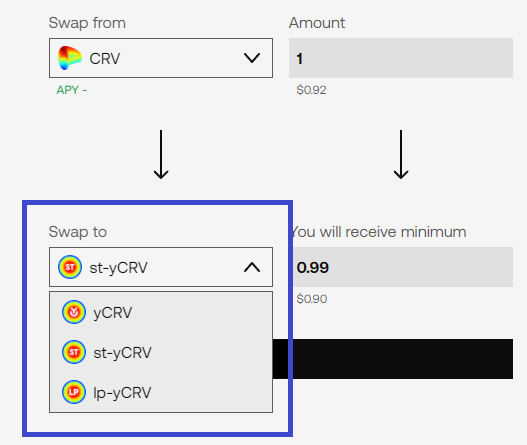Click st-yCRV icon in Swap to field

[70, 267]
